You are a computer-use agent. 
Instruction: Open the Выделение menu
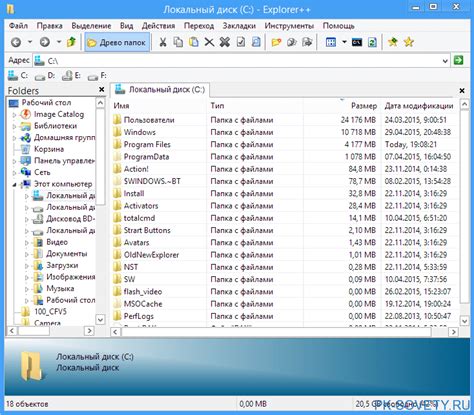pos(91,26)
